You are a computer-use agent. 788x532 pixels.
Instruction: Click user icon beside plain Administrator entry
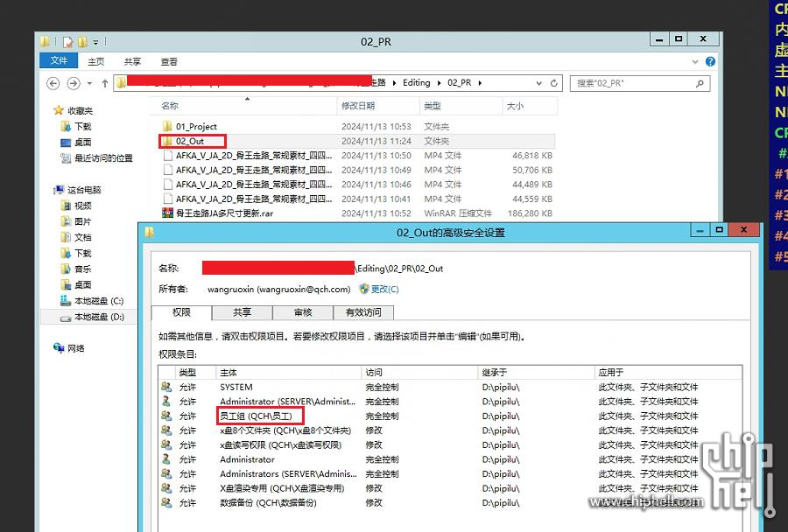pyautogui.click(x=166, y=459)
